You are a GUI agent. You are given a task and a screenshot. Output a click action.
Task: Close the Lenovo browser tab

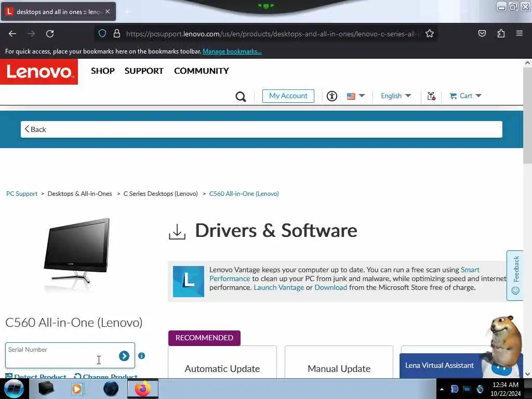click(x=108, y=11)
